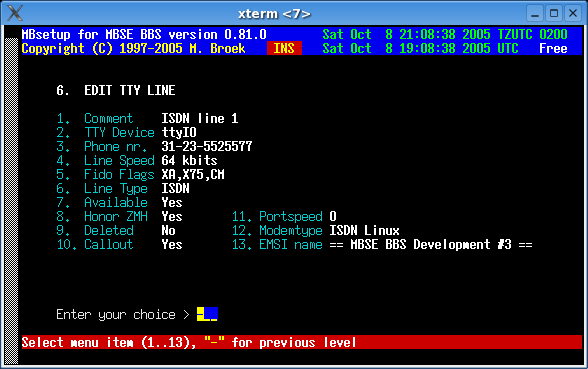This screenshot has width=588, height=369.
Task: Click the '64 kbits' speed value
Action: tap(189, 160)
